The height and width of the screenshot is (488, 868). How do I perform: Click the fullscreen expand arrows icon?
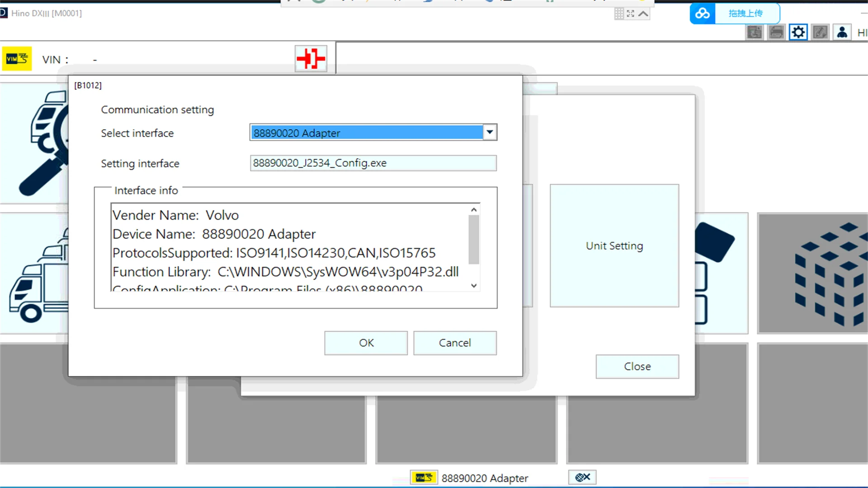(x=631, y=14)
